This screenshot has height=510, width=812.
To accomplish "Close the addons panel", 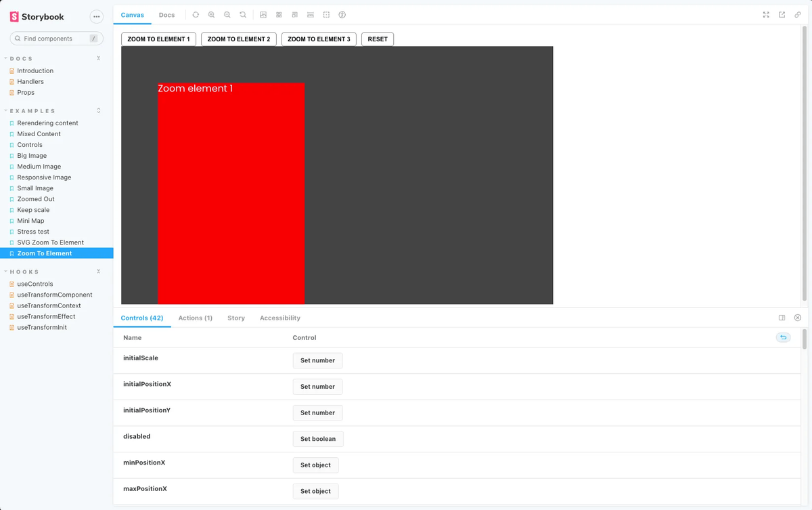I will click(798, 318).
